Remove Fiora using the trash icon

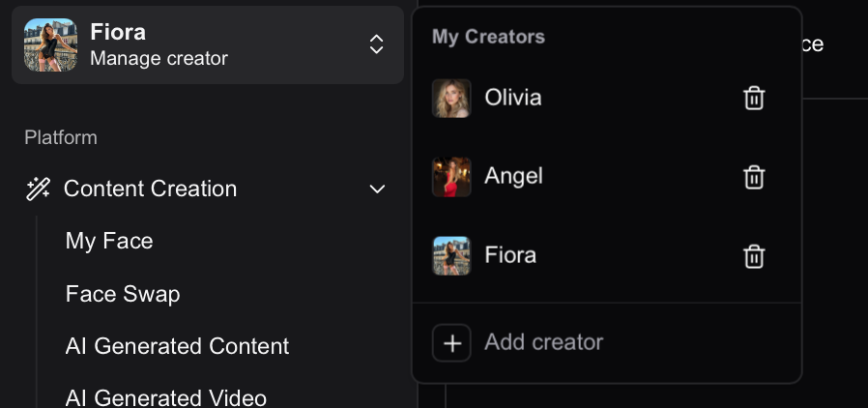[754, 256]
